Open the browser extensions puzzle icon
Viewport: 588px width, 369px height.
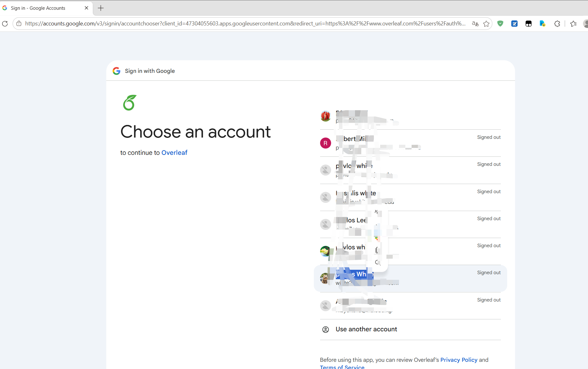(x=557, y=24)
